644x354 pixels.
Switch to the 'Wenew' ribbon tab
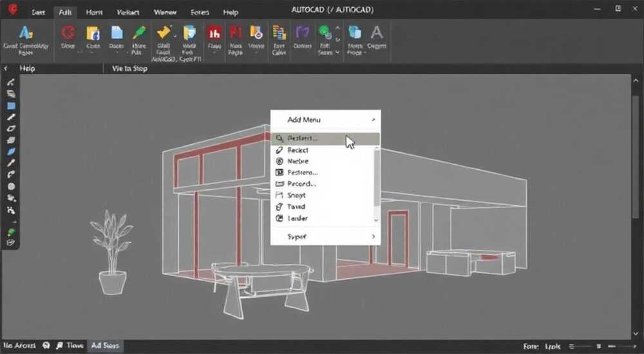click(x=165, y=12)
